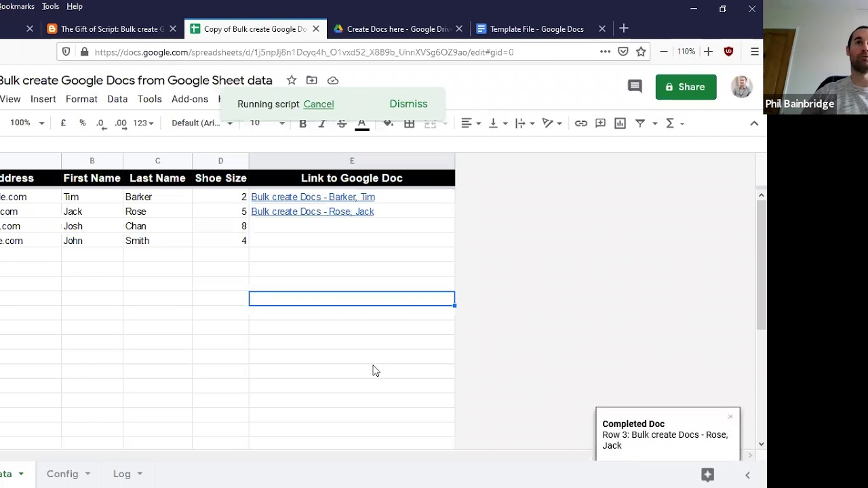Open the Explore button
The image size is (868, 488).
point(707,474)
